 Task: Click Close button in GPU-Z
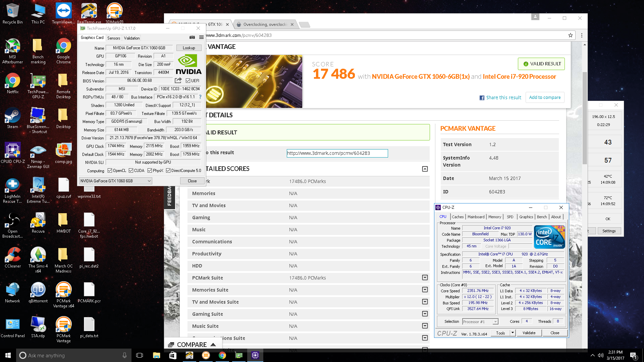point(192,181)
